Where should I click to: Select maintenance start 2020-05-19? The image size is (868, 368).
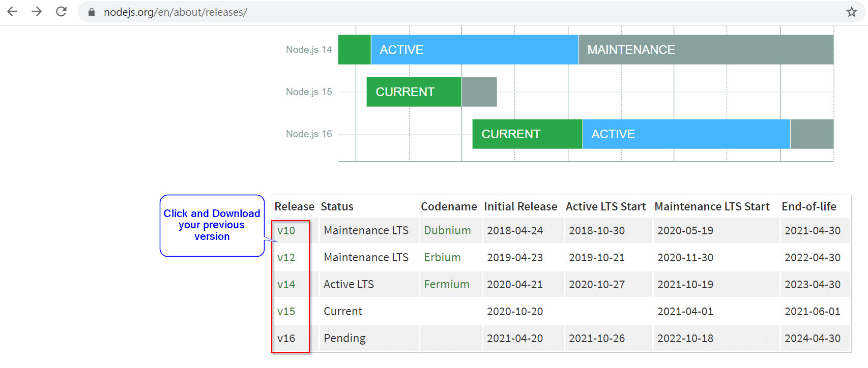685,231
